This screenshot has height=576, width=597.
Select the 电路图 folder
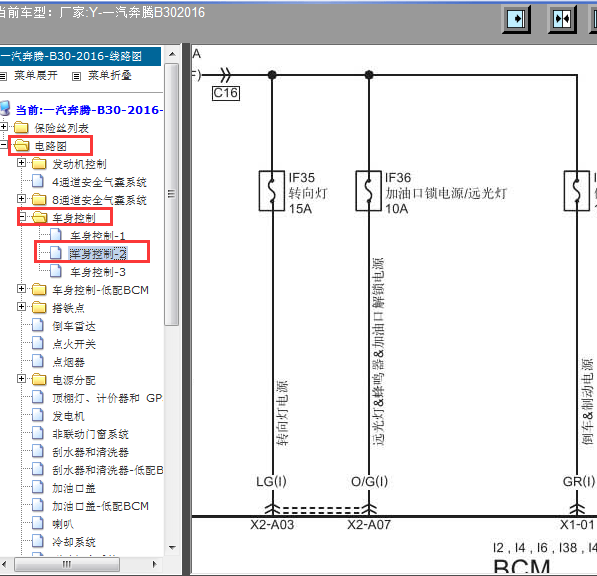(51, 146)
